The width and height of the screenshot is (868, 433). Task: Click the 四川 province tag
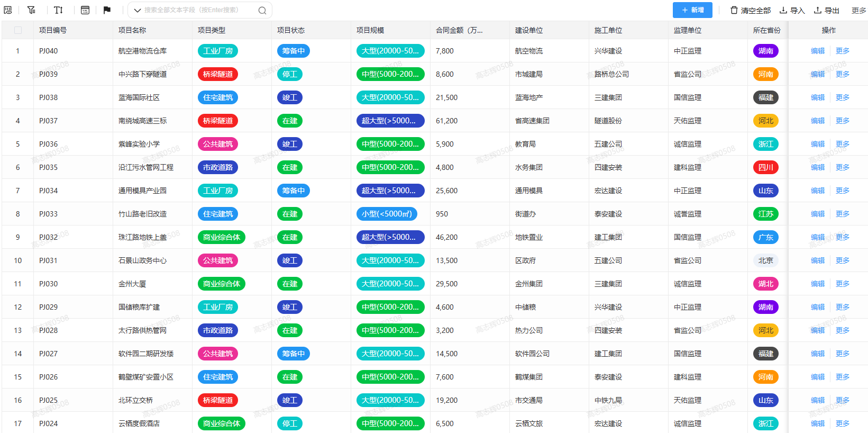point(766,167)
